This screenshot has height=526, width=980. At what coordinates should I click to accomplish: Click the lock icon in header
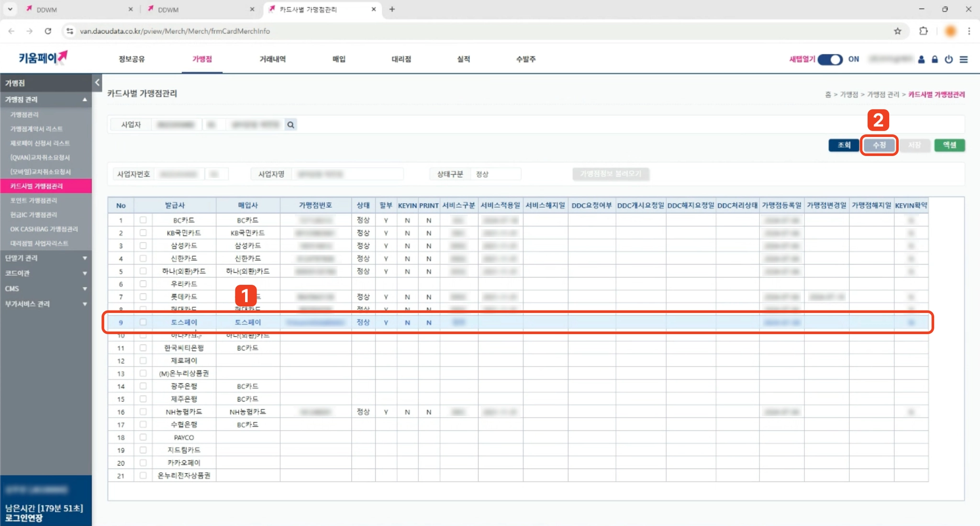coord(935,59)
